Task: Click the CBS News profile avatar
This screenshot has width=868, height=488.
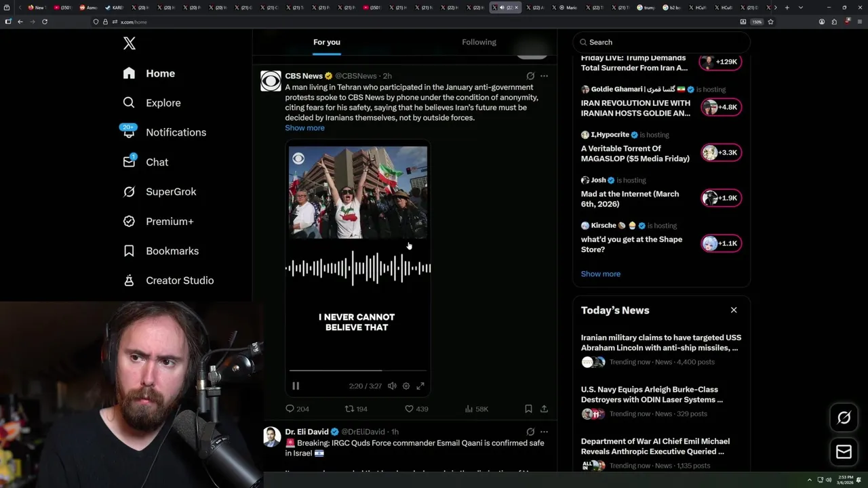Action: tap(271, 81)
